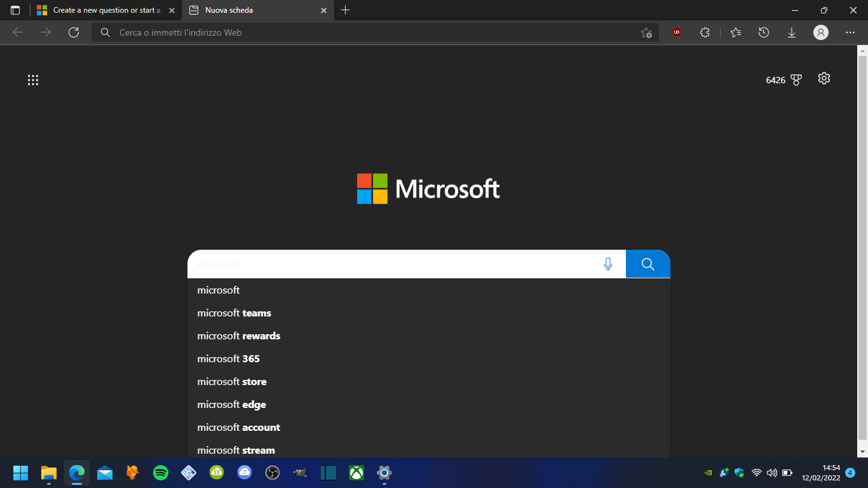Open the Extensions puzzle icon
868x488 pixels.
pyautogui.click(x=705, y=32)
